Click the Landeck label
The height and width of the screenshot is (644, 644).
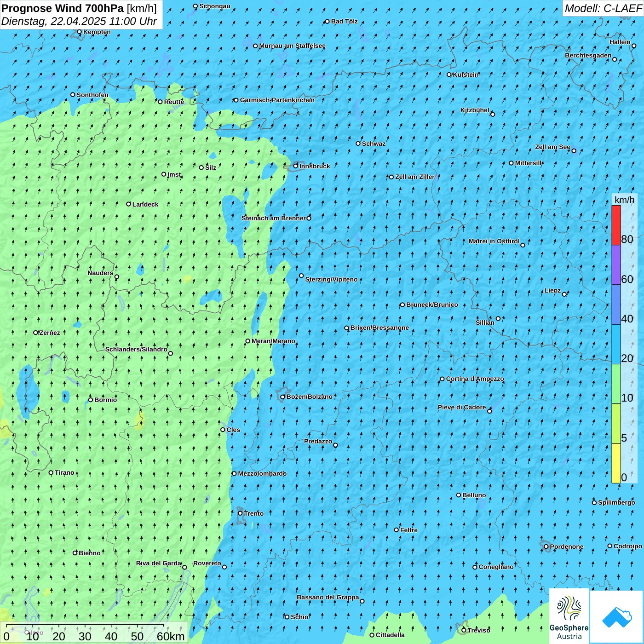(x=145, y=204)
